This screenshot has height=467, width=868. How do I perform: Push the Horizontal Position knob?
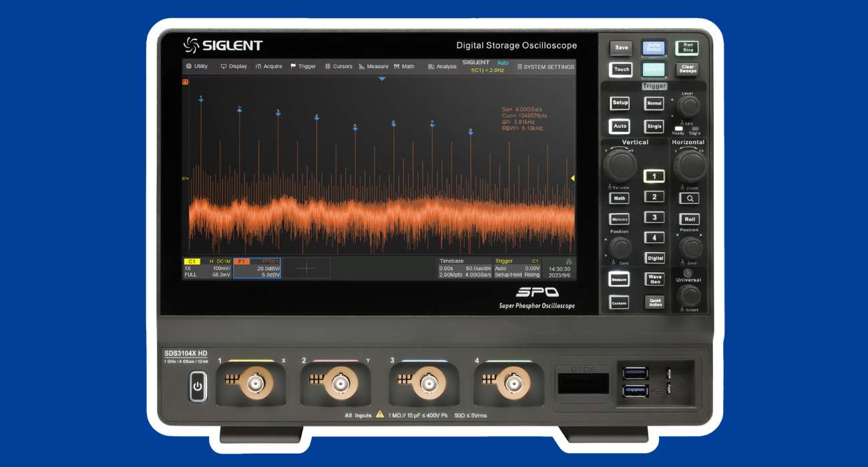click(x=691, y=248)
